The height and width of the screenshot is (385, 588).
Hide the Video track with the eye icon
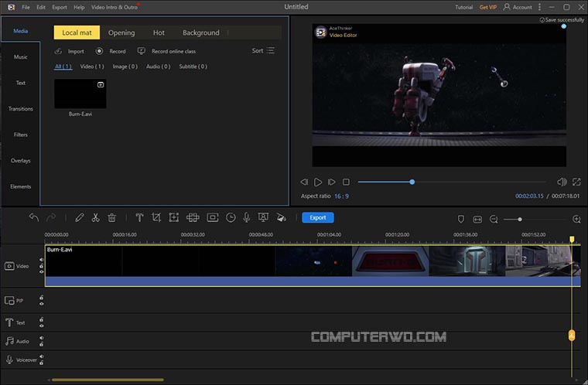(x=42, y=272)
